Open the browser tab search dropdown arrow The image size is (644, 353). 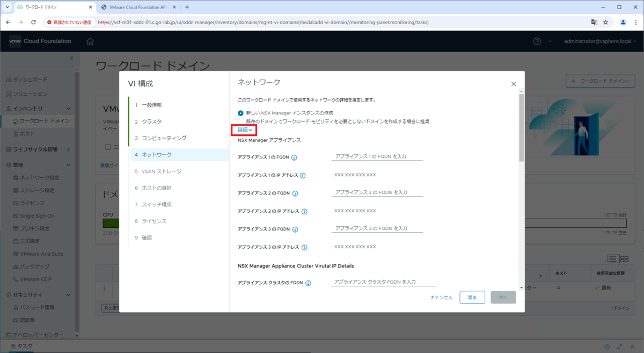pos(6,7)
